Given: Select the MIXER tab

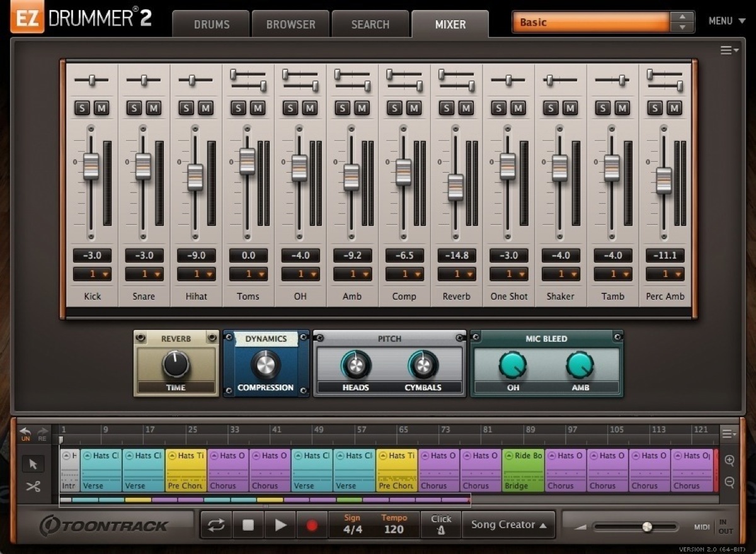Looking at the screenshot, I should tap(450, 25).
